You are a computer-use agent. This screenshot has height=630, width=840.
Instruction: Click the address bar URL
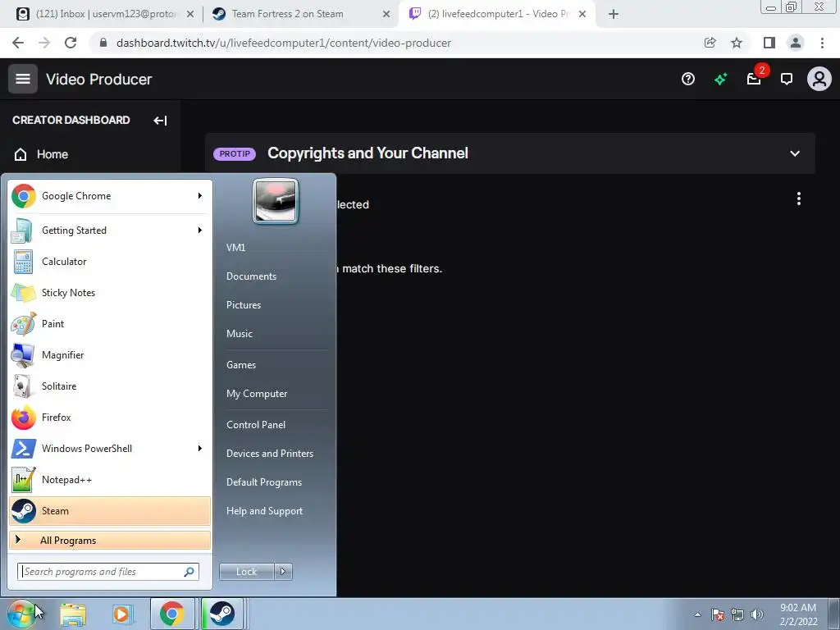(283, 43)
